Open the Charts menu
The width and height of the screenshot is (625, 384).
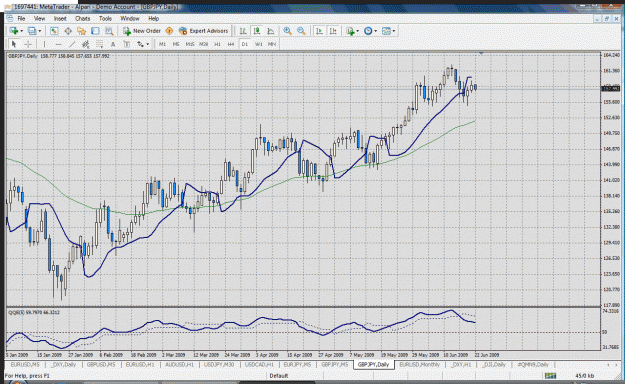(83, 18)
